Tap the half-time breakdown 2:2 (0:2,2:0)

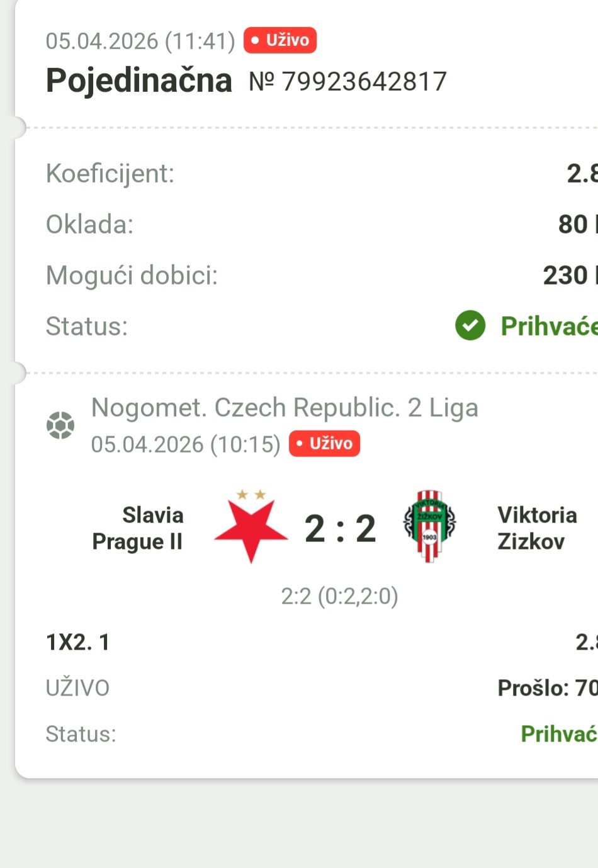[339, 595]
